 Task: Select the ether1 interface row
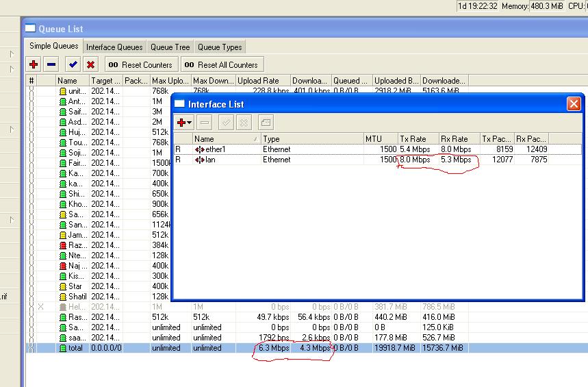[x=378, y=149]
